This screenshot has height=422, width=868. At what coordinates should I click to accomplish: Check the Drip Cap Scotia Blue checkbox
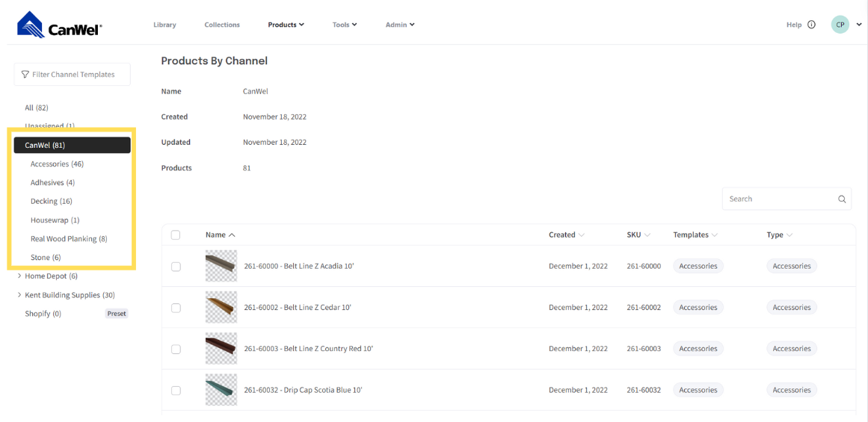(x=176, y=391)
